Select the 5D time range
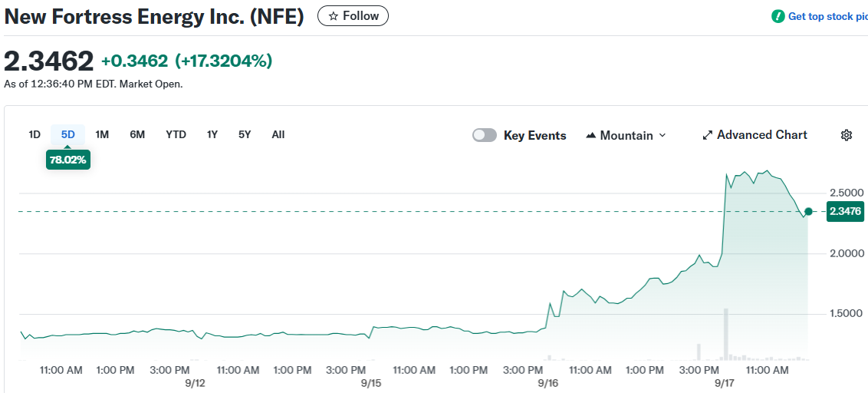 [67, 134]
